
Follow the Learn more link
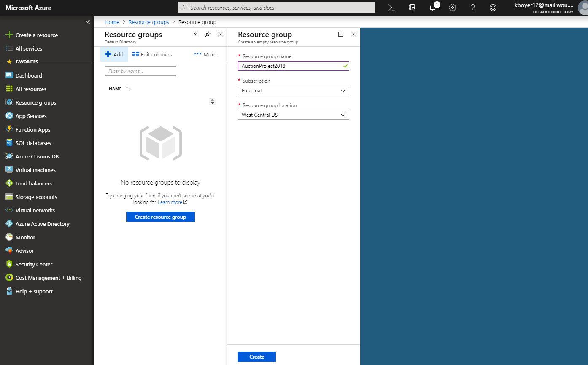[x=170, y=202]
